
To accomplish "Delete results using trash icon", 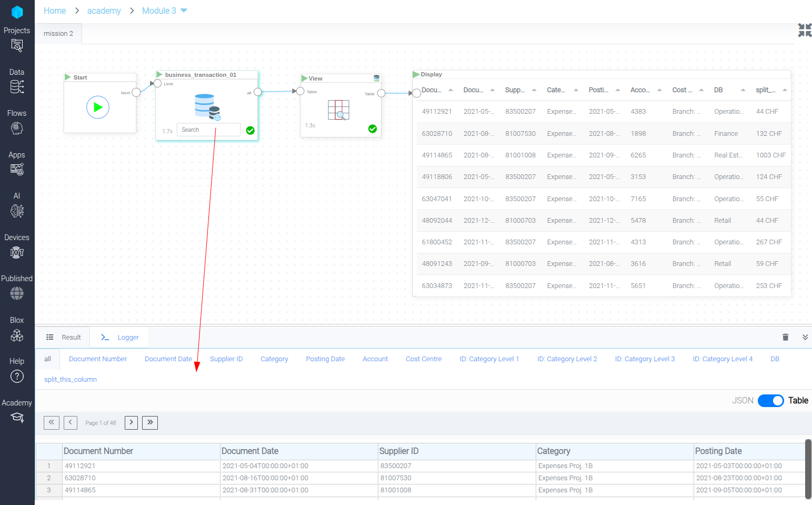I will click(785, 338).
